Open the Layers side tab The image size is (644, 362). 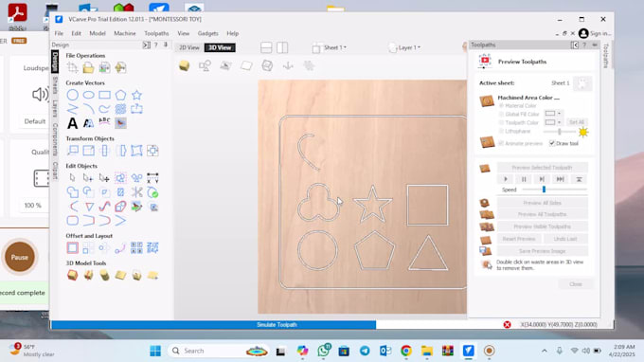(x=55, y=108)
